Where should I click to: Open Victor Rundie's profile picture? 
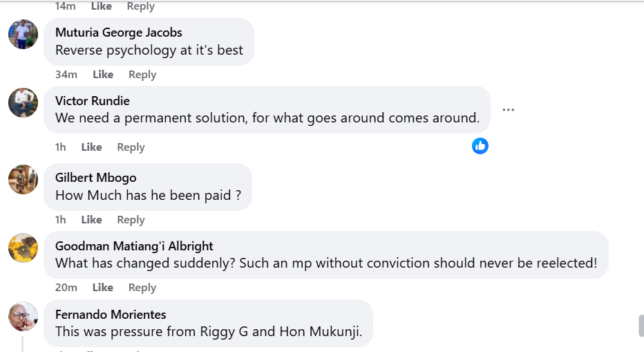pos(23,102)
